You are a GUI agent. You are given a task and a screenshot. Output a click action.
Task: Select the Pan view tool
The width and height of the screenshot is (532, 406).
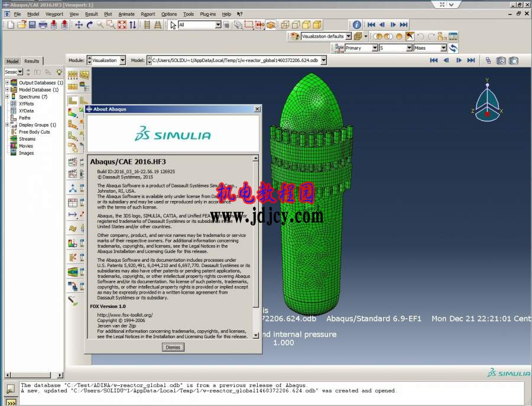[79, 25]
